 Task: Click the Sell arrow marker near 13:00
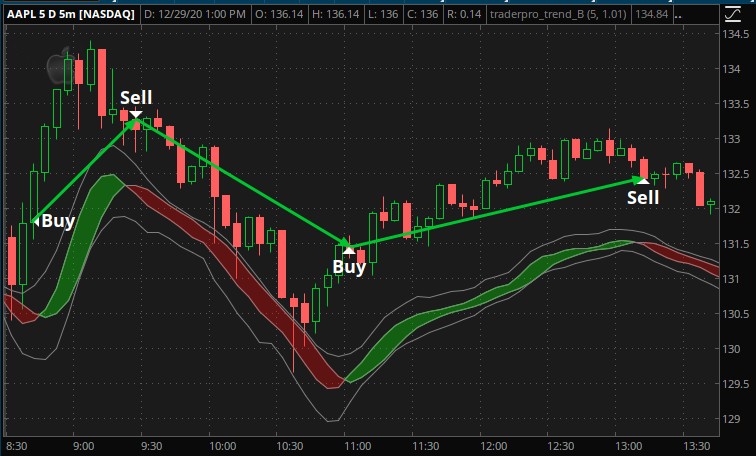tap(643, 180)
